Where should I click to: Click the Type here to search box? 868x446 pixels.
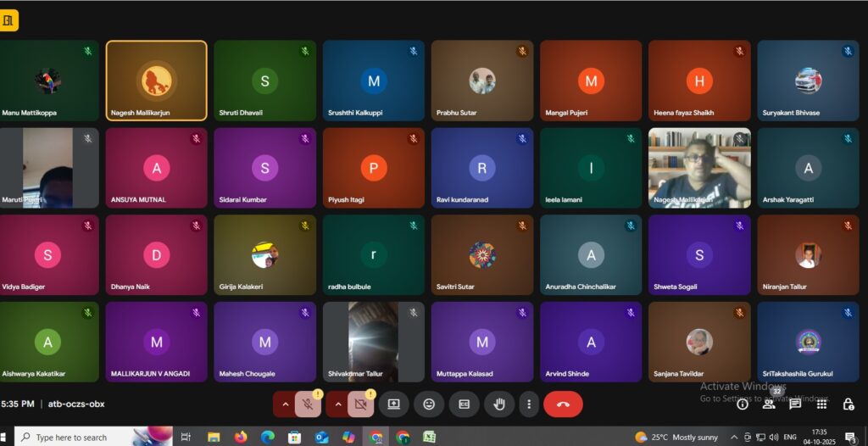click(x=93, y=437)
